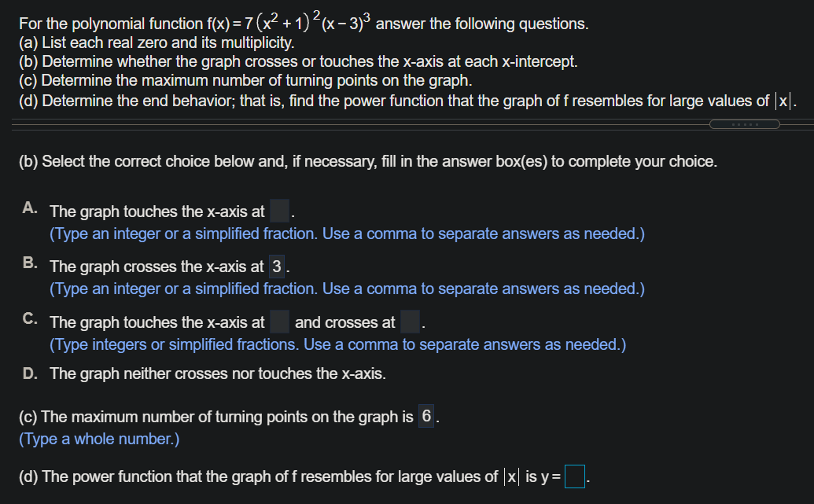Click the dotted divider handle button
The height and width of the screenshot is (504, 814).
744,123
